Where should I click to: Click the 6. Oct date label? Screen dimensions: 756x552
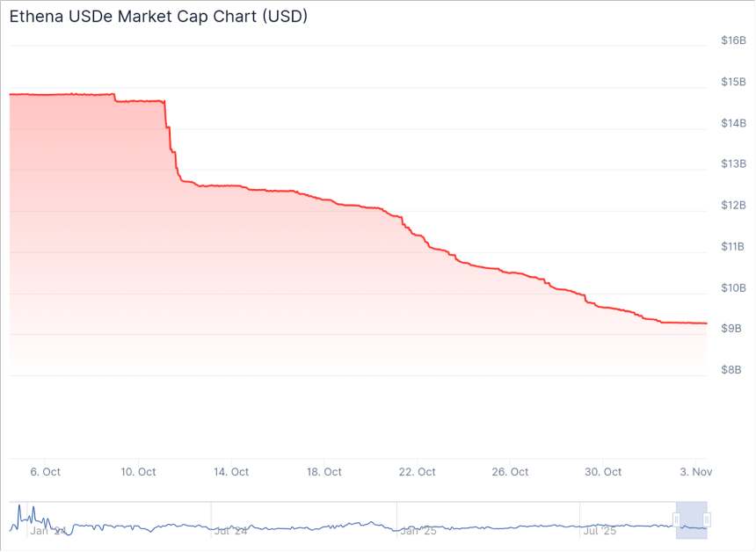[45, 472]
